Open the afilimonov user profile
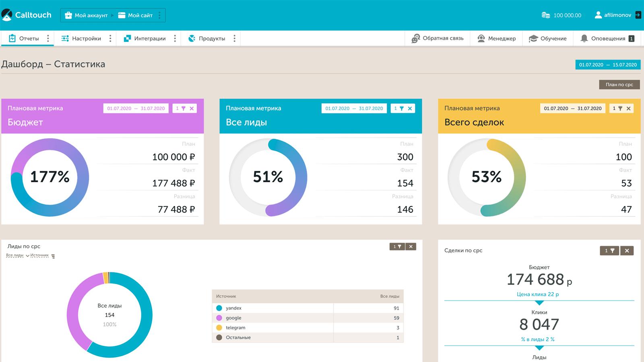This screenshot has height=362, width=644. [x=613, y=15]
